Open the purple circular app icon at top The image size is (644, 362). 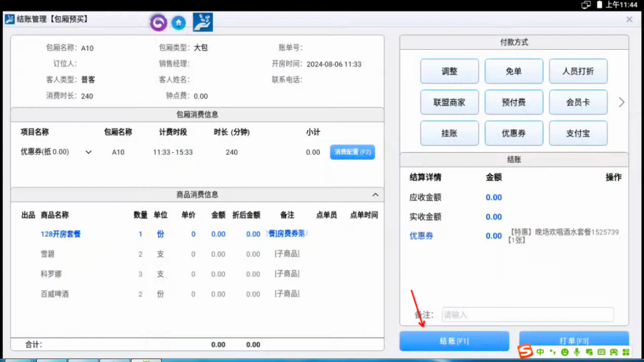tap(158, 22)
